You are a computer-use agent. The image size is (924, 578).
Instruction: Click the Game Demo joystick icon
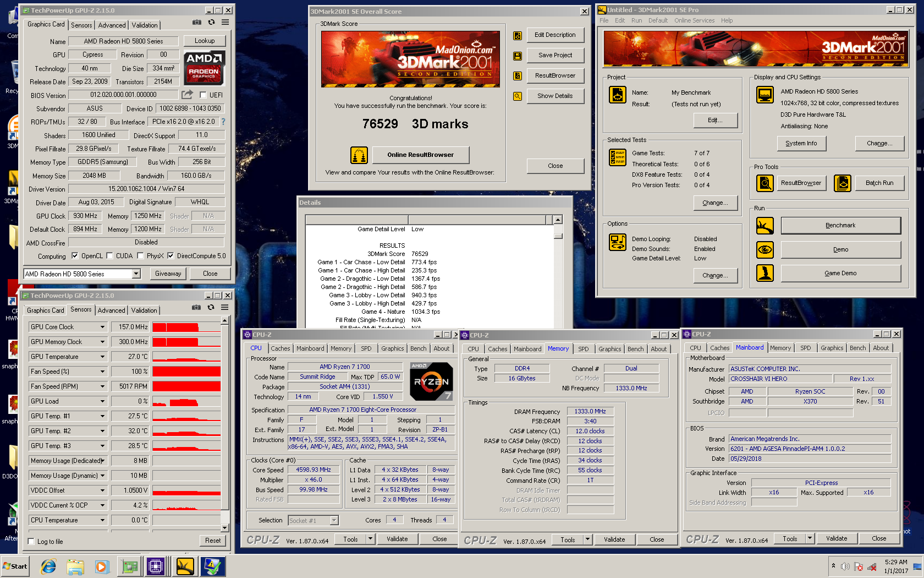(765, 273)
